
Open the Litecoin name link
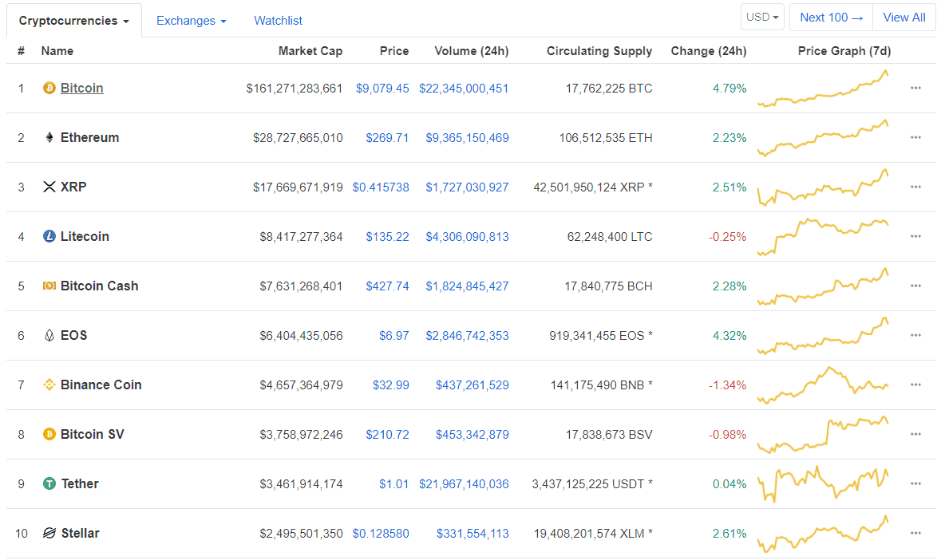(x=85, y=237)
